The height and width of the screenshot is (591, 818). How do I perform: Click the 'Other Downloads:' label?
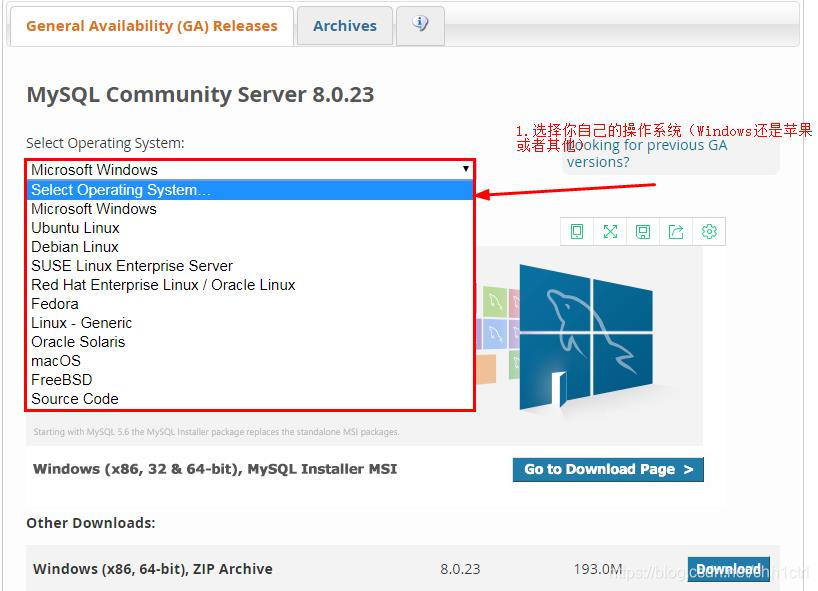click(x=91, y=523)
